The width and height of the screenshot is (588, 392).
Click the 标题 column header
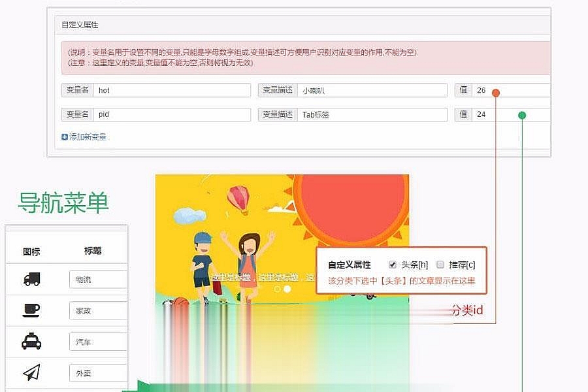tap(93, 251)
